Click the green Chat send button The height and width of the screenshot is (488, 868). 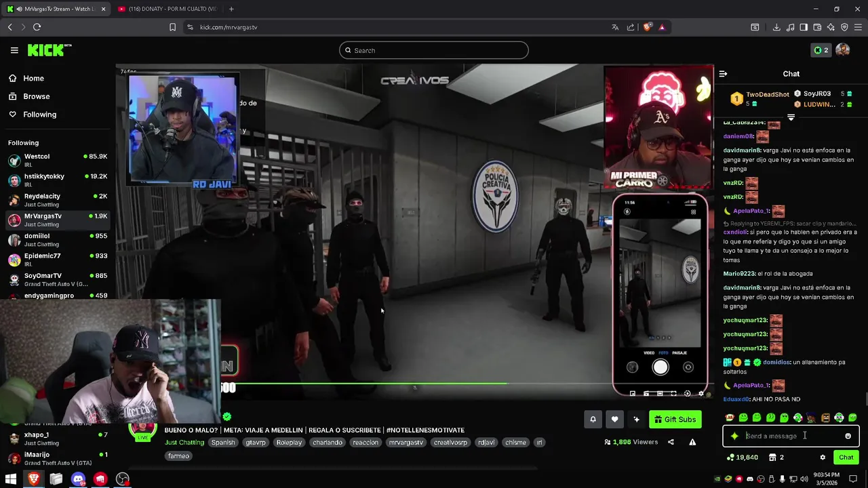846,457
